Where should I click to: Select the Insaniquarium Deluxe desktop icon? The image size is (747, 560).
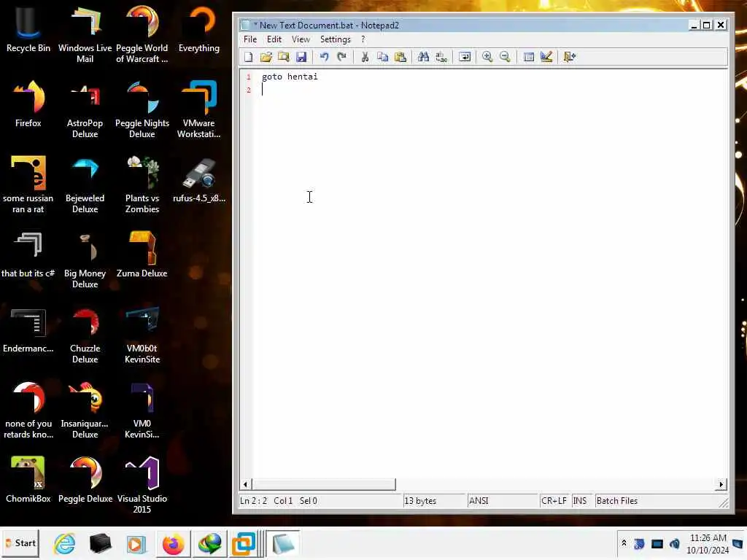pos(85,410)
